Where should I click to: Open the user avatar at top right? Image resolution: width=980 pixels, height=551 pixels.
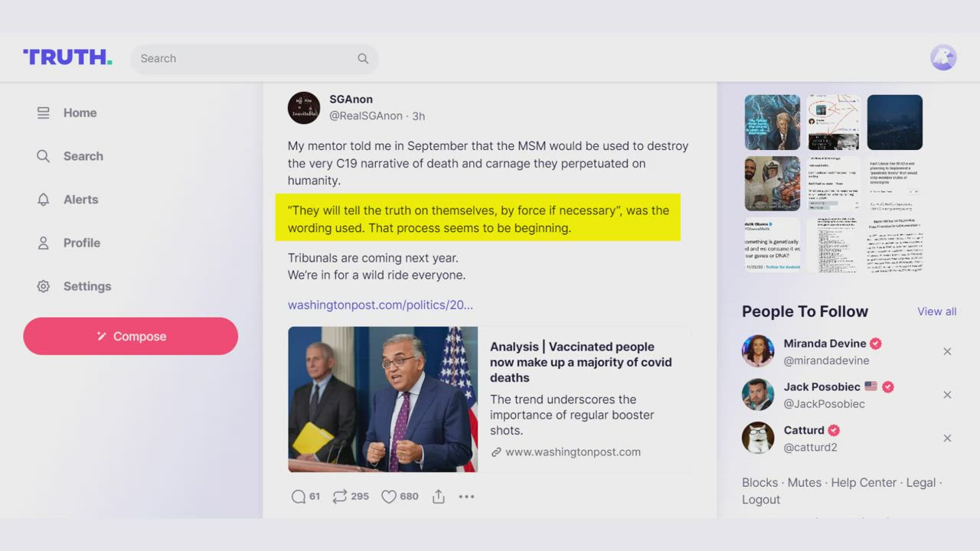(943, 58)
